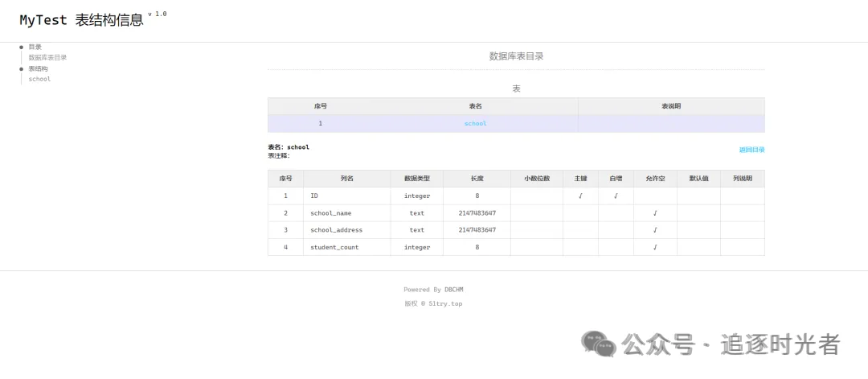Select the school_name cell
Screen dimensions: 868x379
click(x=330, y=213)
